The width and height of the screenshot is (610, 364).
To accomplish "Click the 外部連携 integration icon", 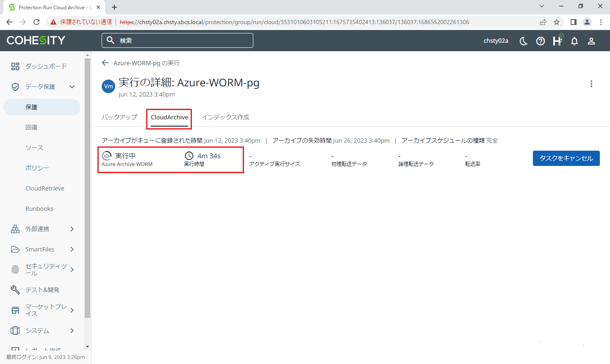I will (15, 229).
